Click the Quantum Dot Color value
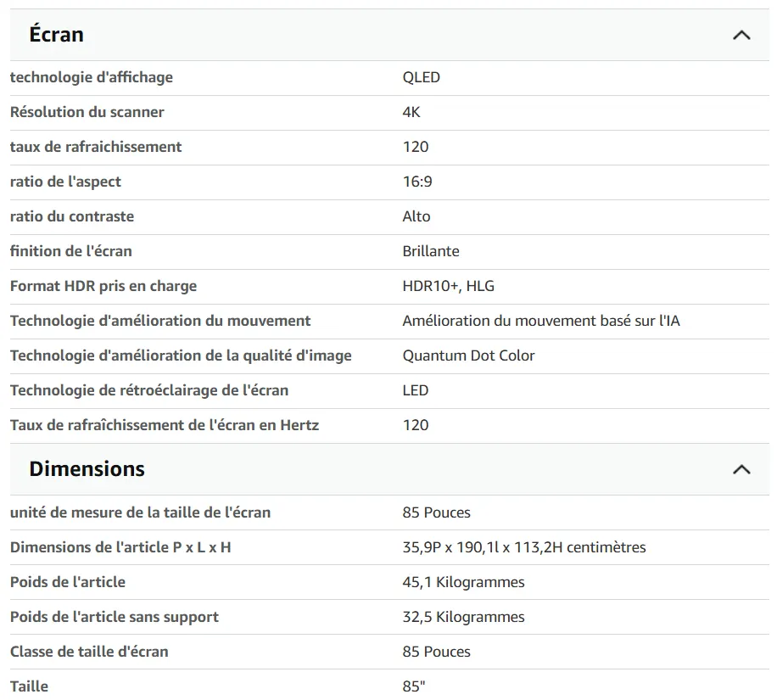Screen dimensions: 777x700 [x=469, y=356]
